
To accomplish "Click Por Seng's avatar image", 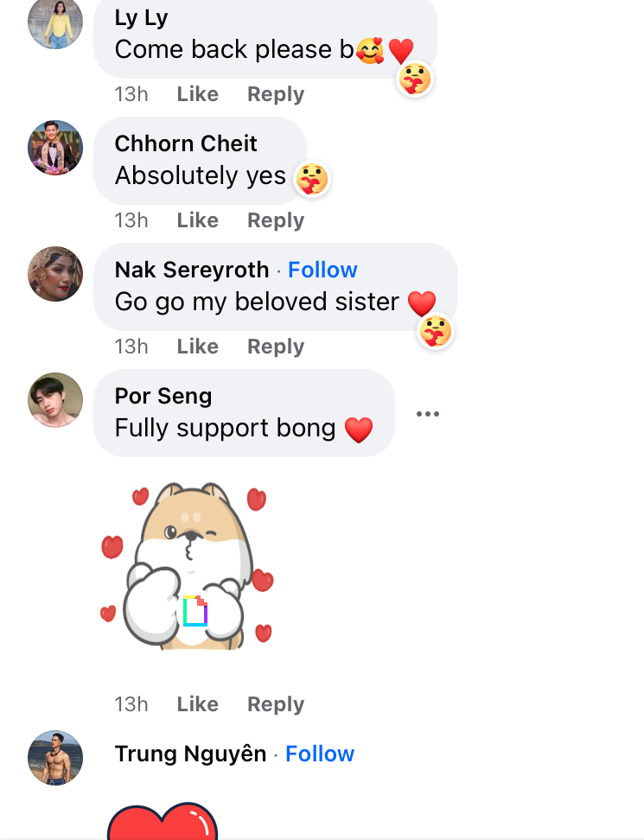I will pyautogui.click(x=55, y=400).
